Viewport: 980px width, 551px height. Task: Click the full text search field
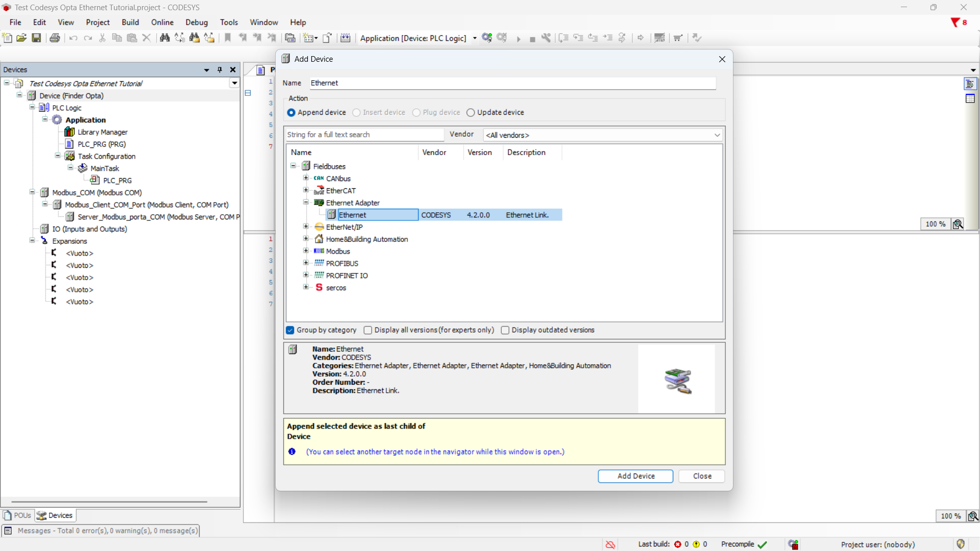(364, 135)
